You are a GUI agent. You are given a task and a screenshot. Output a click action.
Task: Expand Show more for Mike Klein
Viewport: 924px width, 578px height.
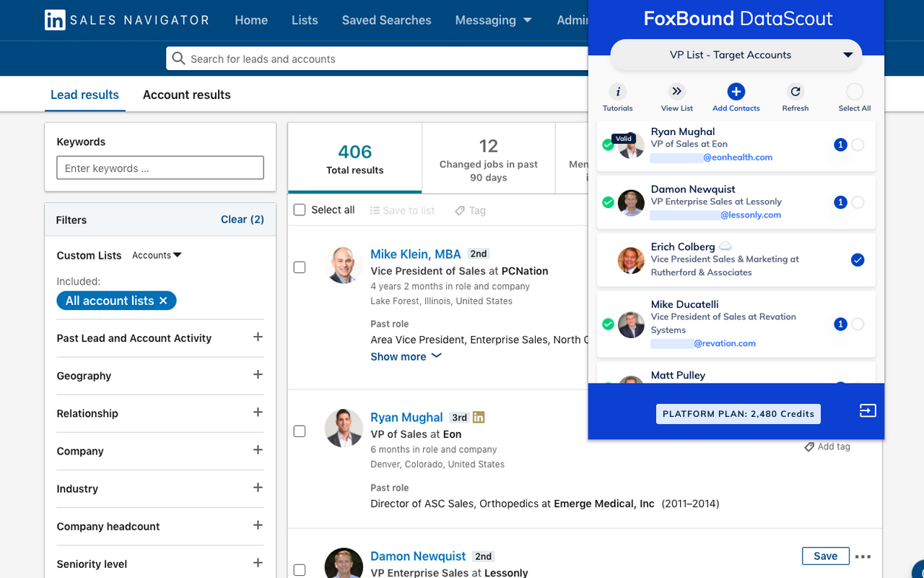coord(406,356)
